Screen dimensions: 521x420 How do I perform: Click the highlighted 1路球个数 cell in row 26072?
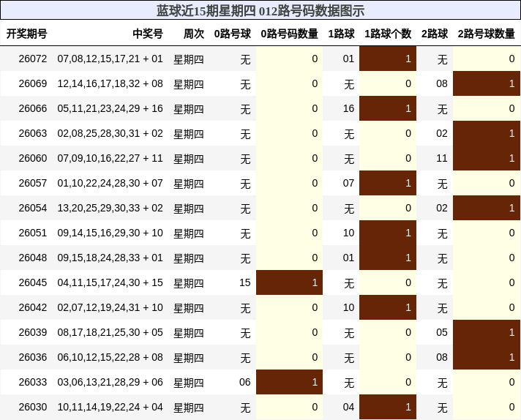388,59
